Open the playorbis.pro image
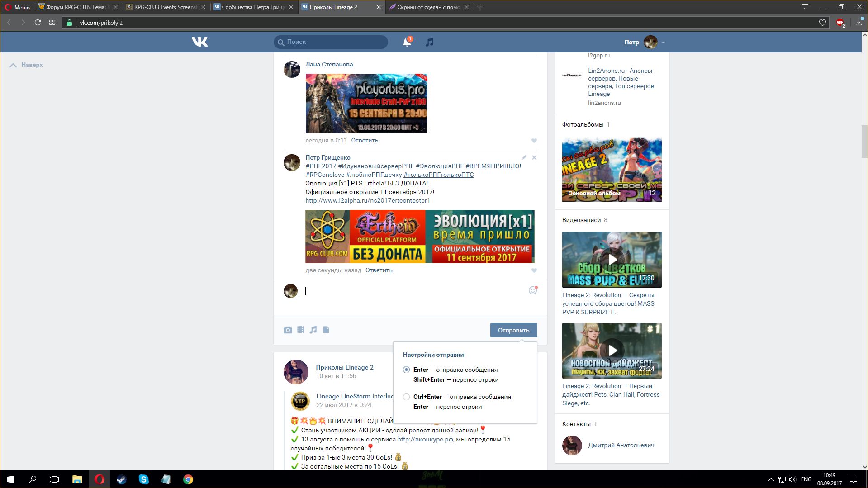 366,104
